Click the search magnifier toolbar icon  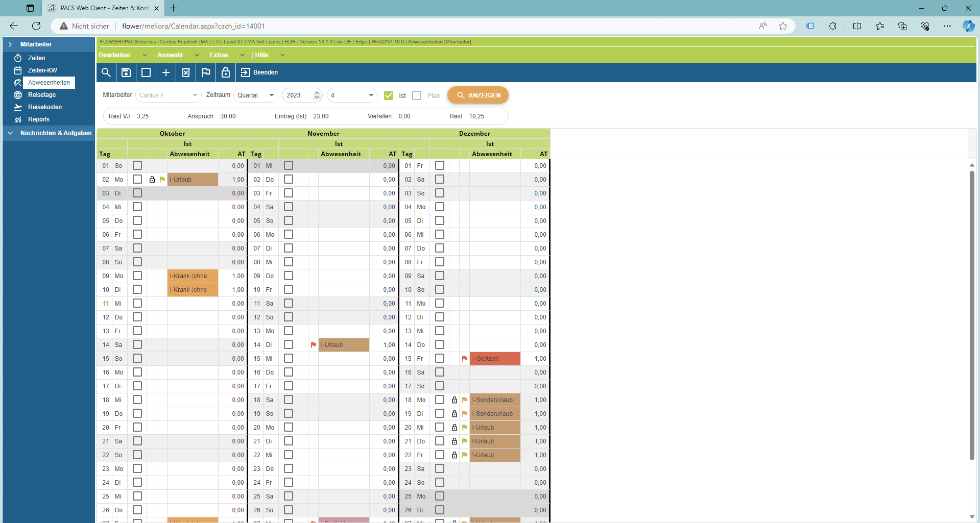(x=106, y=72)
